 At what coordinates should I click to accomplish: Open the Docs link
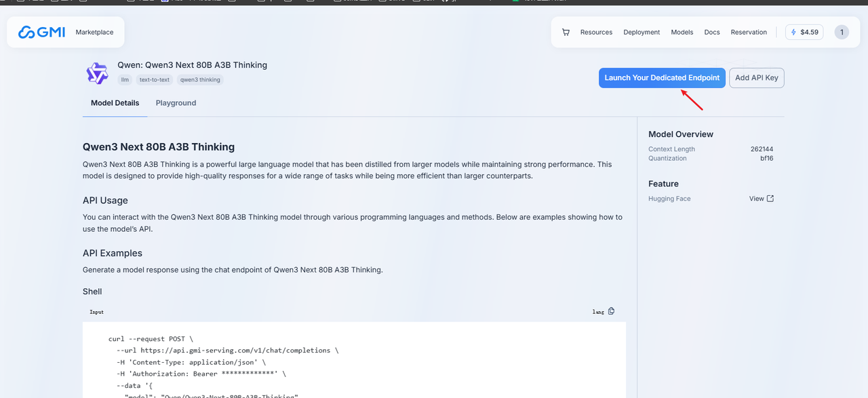[712, 32]
